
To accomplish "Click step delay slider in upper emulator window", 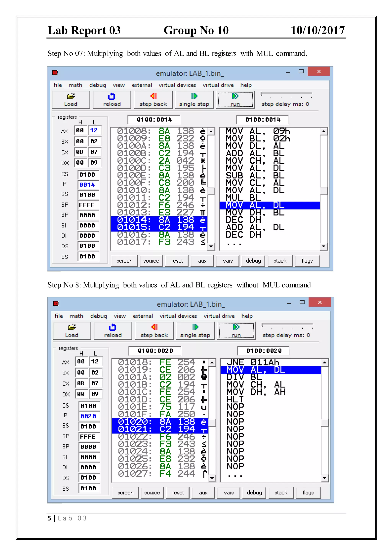I will click(286, 95).
